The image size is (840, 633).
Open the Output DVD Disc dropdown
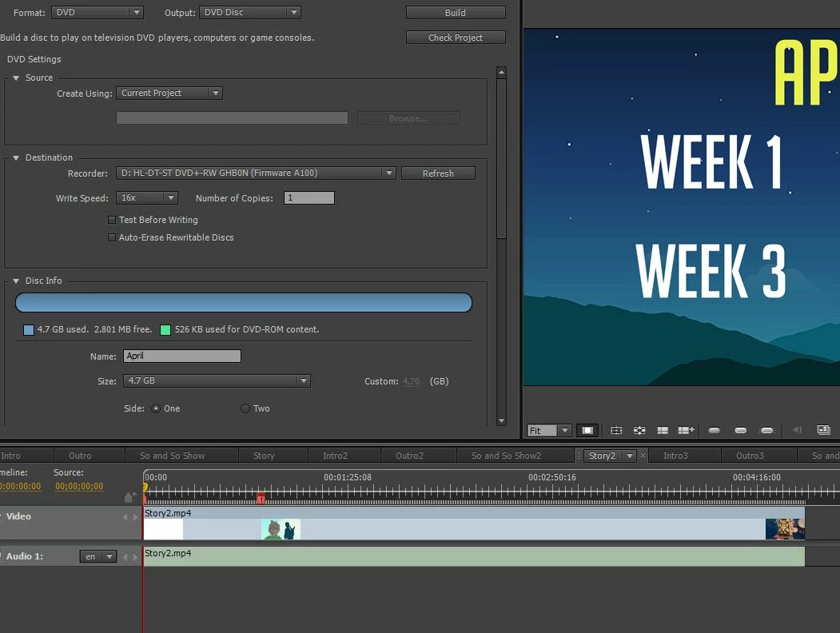(250, 12)
